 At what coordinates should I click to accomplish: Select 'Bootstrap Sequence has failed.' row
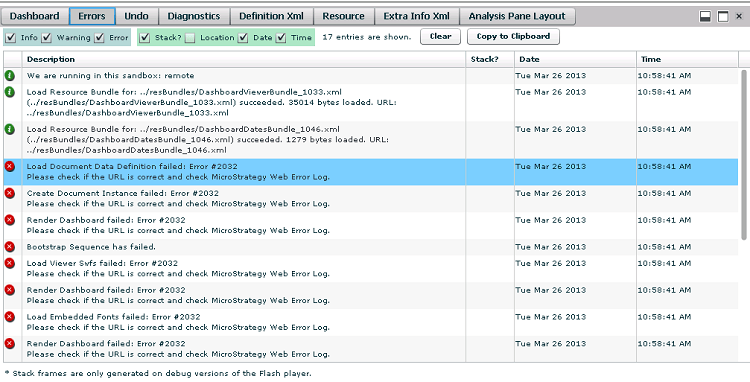pos(371,247)
